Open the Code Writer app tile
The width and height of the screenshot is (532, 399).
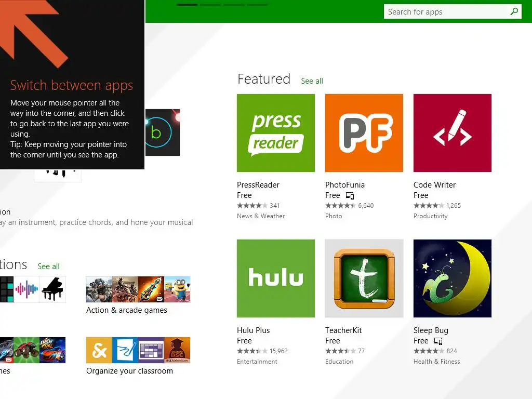(453, 133)
